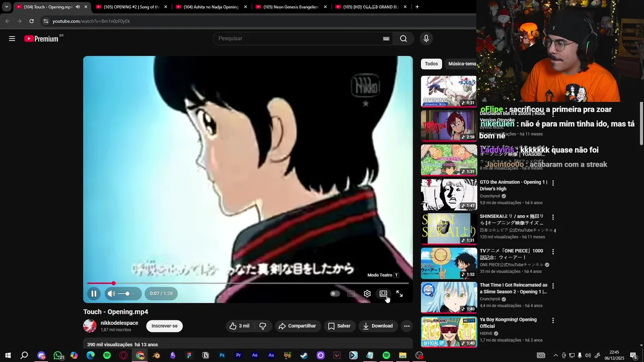644x362 pixels.
Task: Open the tab search dropdown arrow
Action: 7,7
